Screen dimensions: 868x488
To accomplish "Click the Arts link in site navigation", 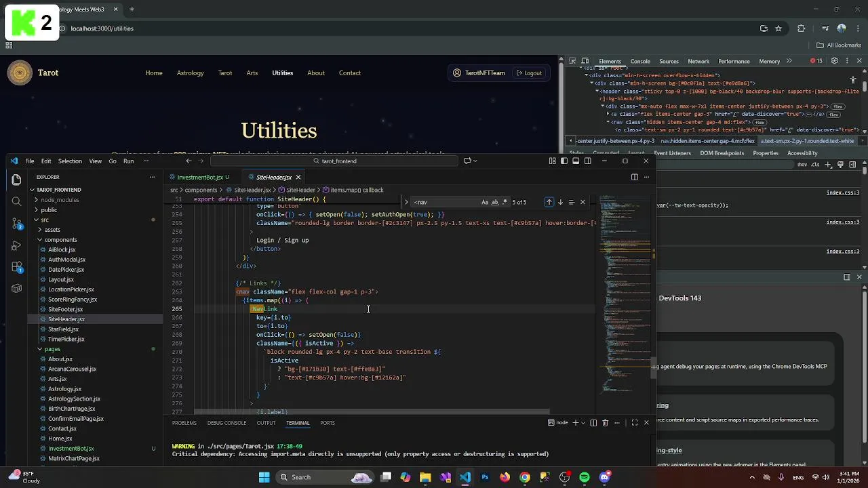I will [252, 73].
